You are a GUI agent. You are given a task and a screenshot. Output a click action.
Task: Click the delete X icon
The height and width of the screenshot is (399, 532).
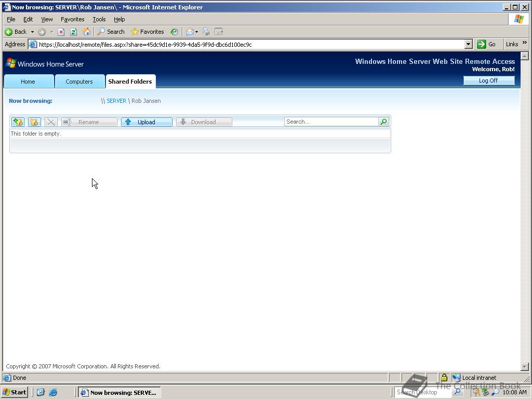point(51,122)
